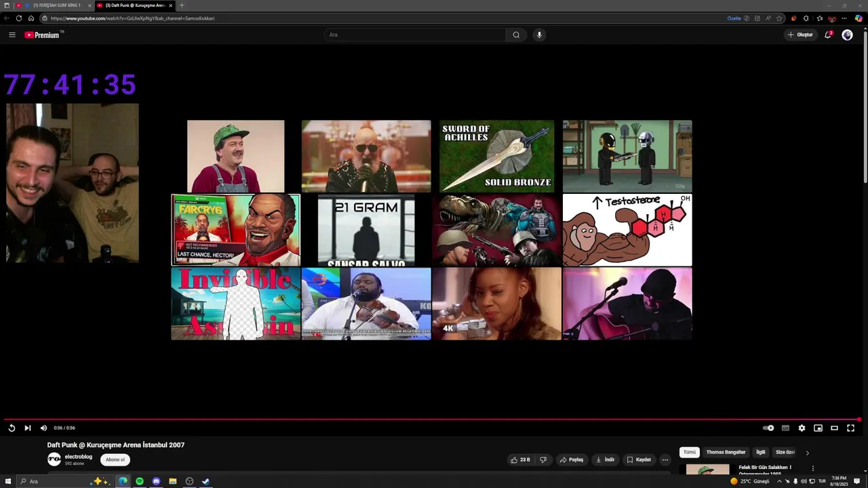Viewport: 868px width, 488px height.
Task: Go back in browser history
Action: coord(7,18)
